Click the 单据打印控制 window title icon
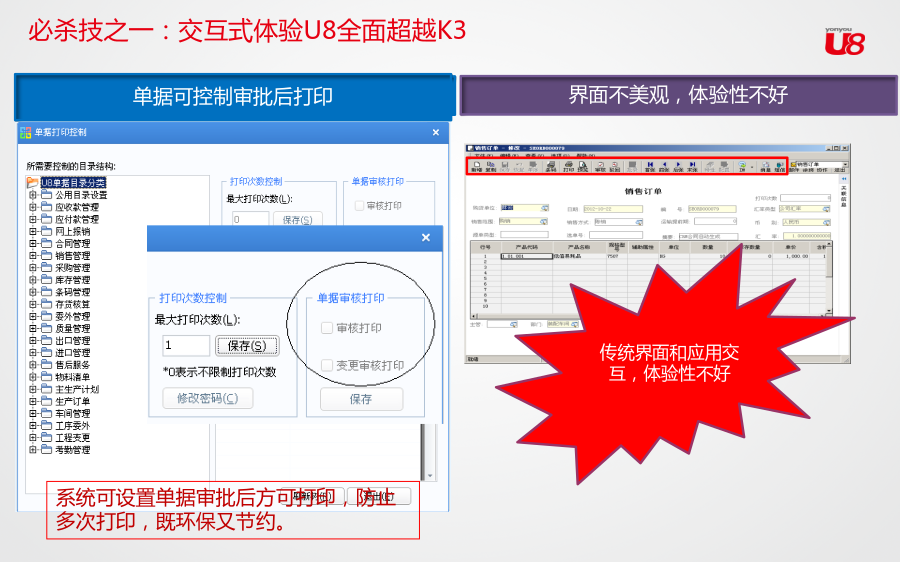 tap(25, 133)
